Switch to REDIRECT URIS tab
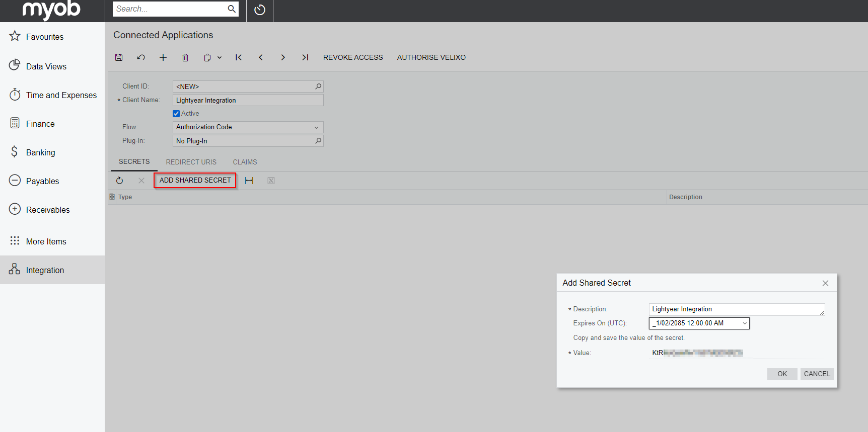868x432 pixels. pyautogui.click(x=191, y=162)
